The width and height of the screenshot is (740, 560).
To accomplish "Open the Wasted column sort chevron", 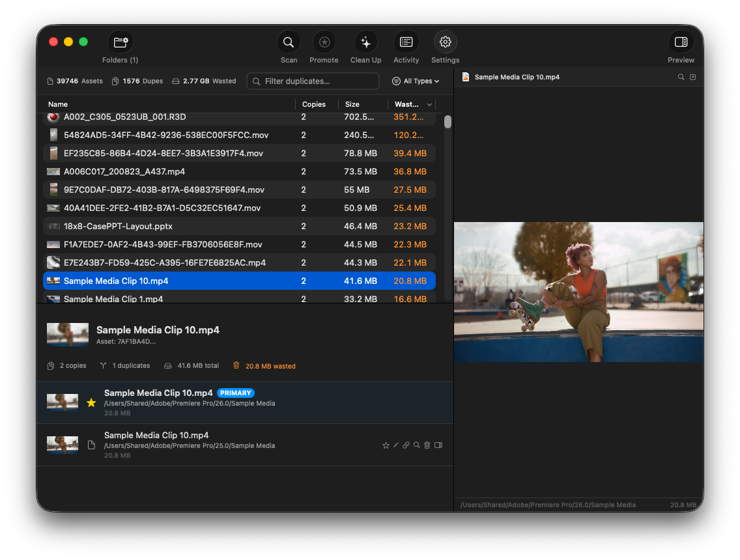I will tap(429, 104).
